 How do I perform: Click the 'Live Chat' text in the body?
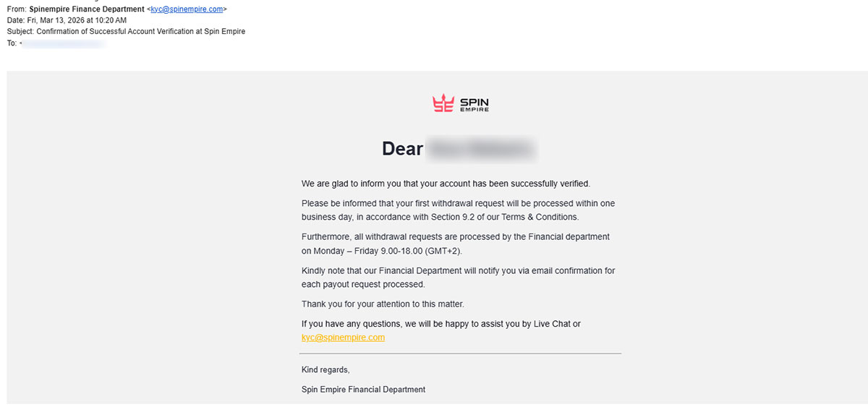[552, 324]
